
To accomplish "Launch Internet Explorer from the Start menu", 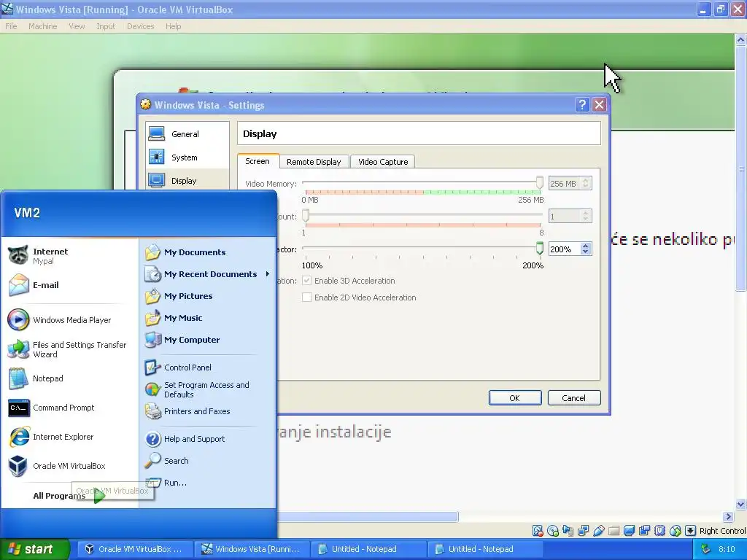I will [69, 437].
